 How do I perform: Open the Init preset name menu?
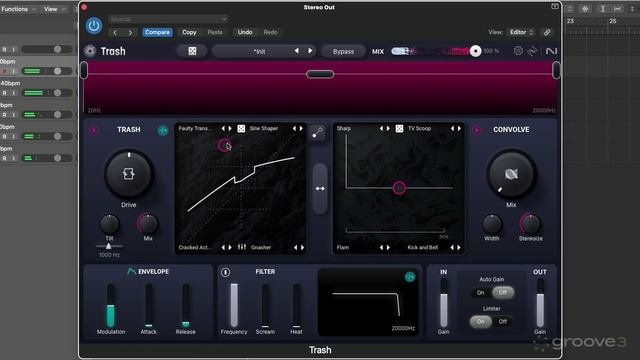pyautogui.click(x=259, y=51)
